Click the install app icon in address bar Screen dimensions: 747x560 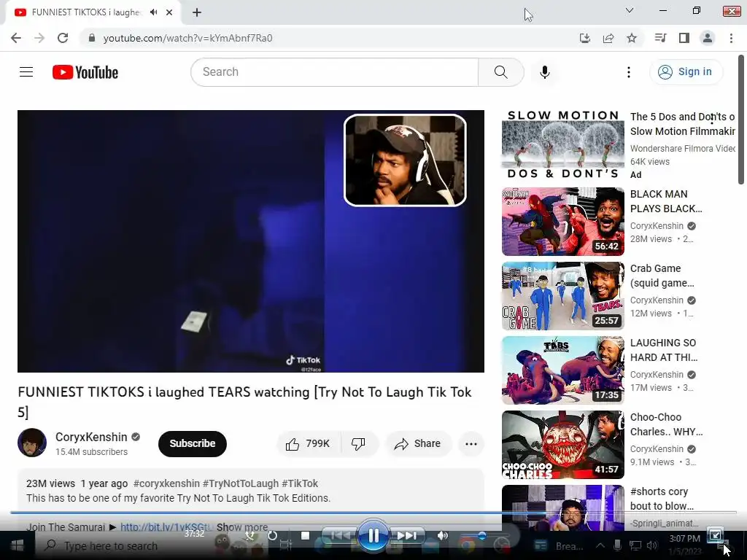pyautogui.click(x=584, y=38)
